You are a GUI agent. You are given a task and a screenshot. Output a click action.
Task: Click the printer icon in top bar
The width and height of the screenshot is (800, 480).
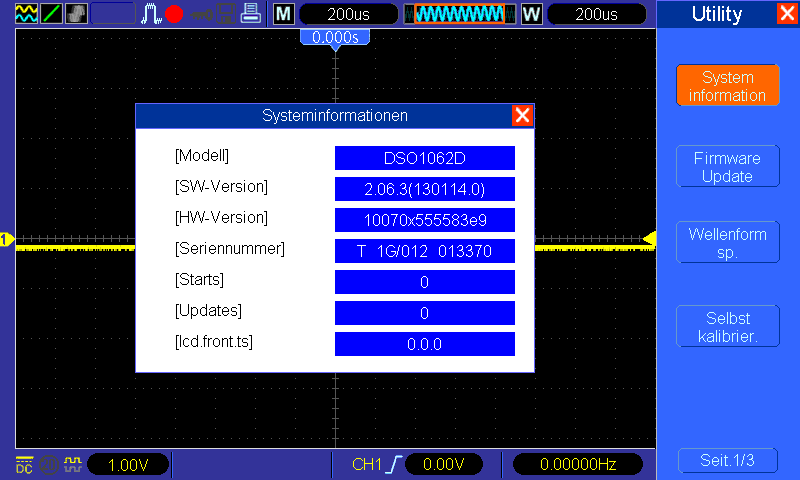251,13
